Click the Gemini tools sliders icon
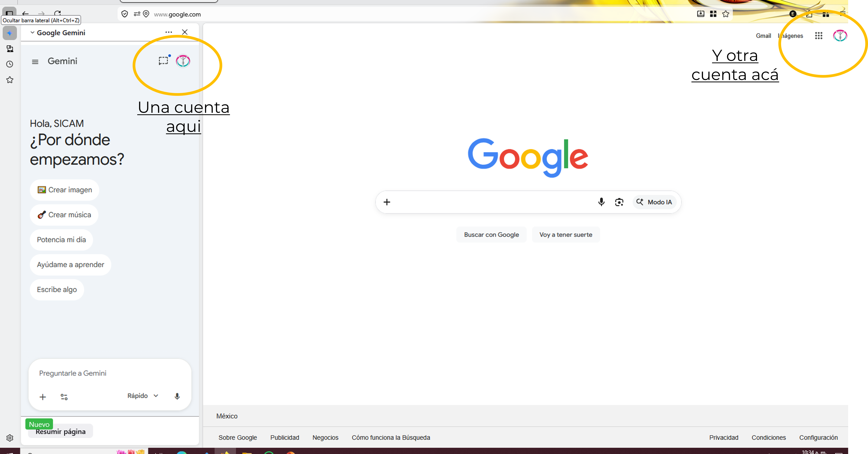Screen dimensions: 868x454 [x=64, y=397]
